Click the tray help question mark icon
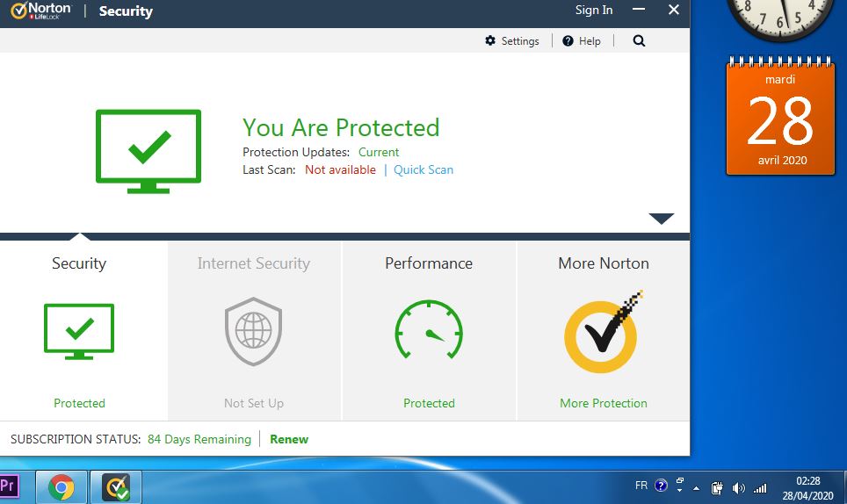 tap(661, 486)
